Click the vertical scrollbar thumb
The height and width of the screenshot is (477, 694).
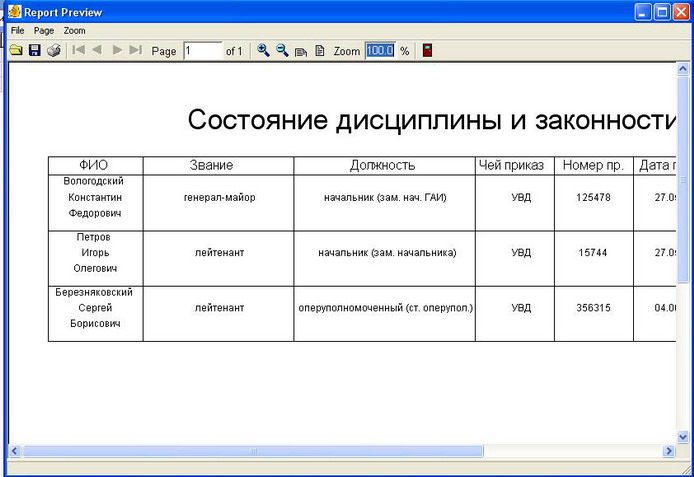pos(682,179)
